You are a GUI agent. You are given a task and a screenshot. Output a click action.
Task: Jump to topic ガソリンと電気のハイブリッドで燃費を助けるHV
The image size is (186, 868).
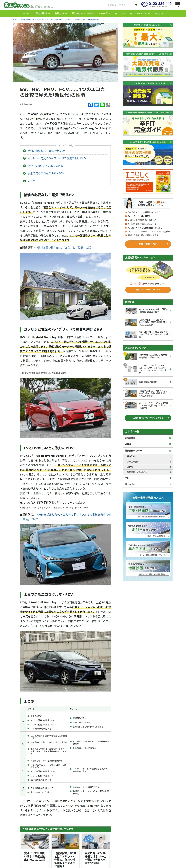[57, 158]
